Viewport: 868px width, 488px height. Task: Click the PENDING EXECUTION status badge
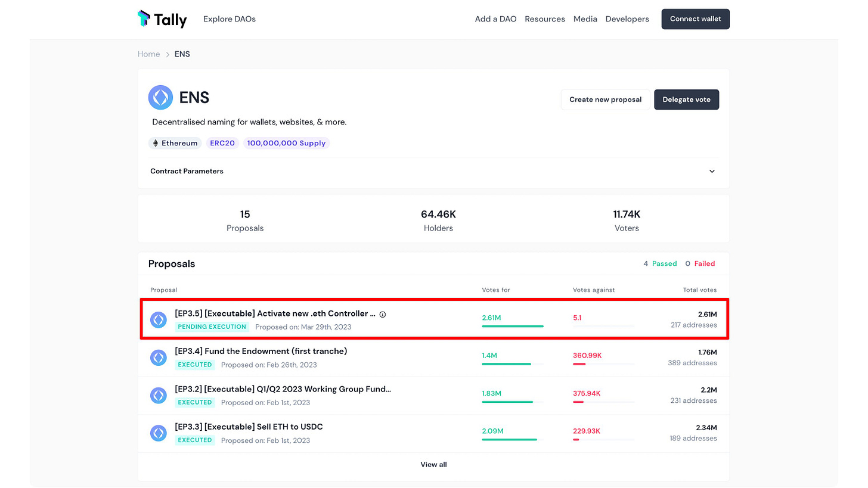click(212, 327)
